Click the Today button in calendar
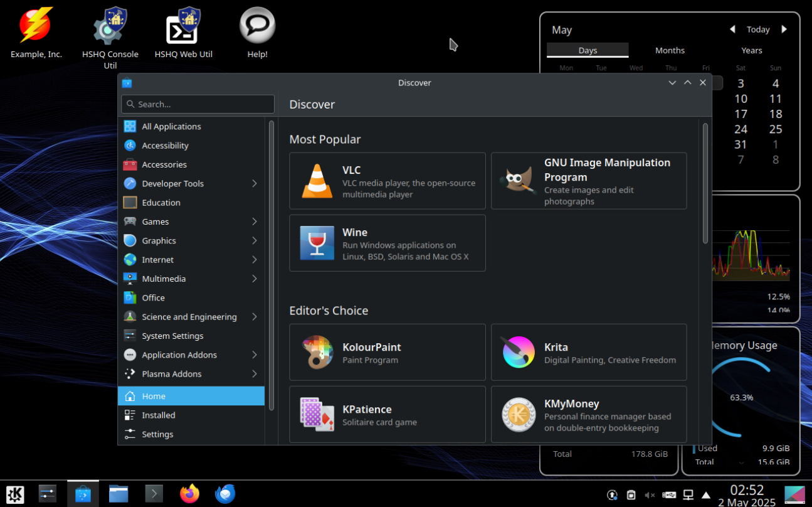 coord(757,29)
